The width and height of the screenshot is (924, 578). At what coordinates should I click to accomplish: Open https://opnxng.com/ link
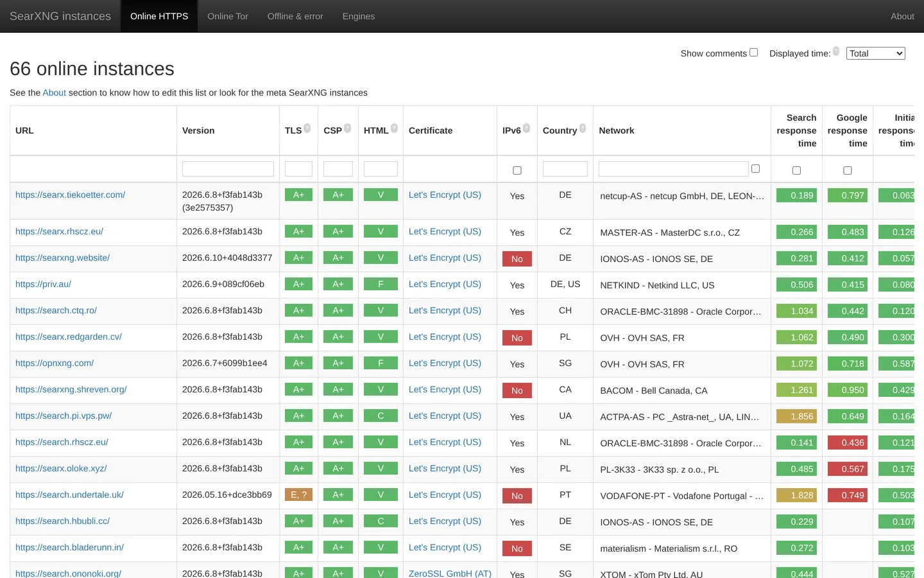55,363
